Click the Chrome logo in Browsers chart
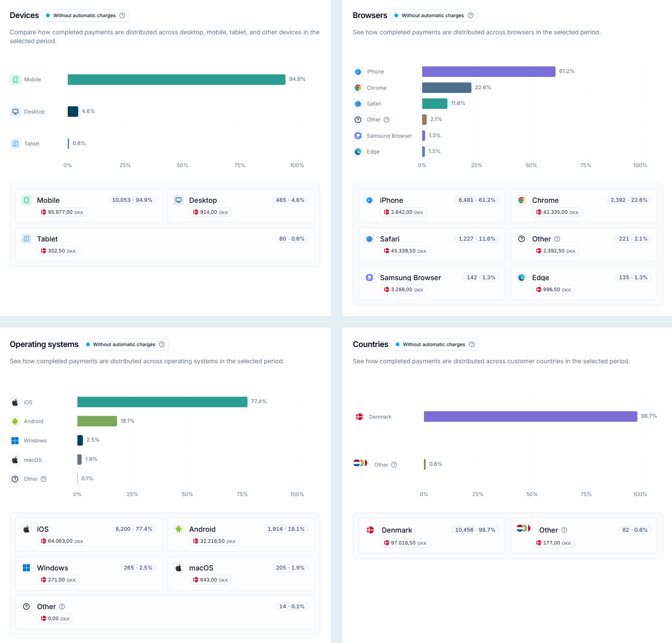This screenshot has height=643, width=672. click(x=358, y=88)
